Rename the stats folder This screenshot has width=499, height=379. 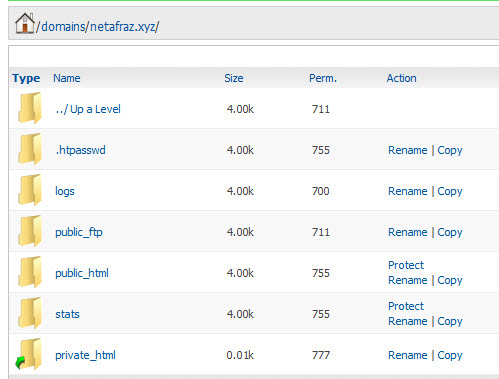pyautogui.click(x=408, y=321)
